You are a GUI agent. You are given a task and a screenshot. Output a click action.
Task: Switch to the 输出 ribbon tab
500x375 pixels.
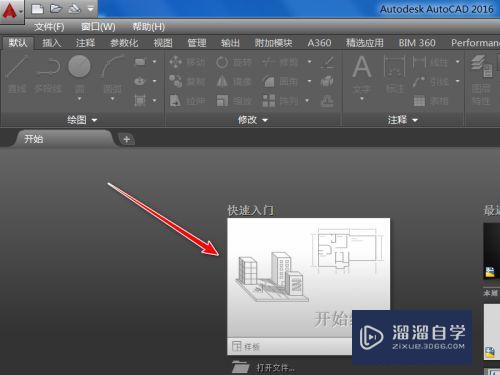coord(230,43)
